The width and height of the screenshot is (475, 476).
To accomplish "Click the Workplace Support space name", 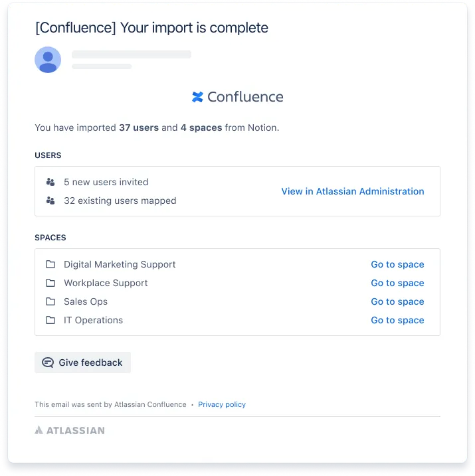I will coord(106,283).
